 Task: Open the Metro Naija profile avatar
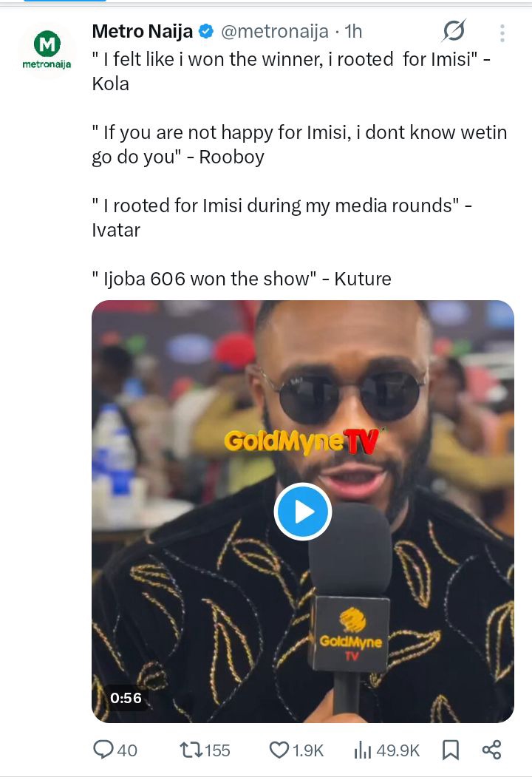click(x=46, y=49)
